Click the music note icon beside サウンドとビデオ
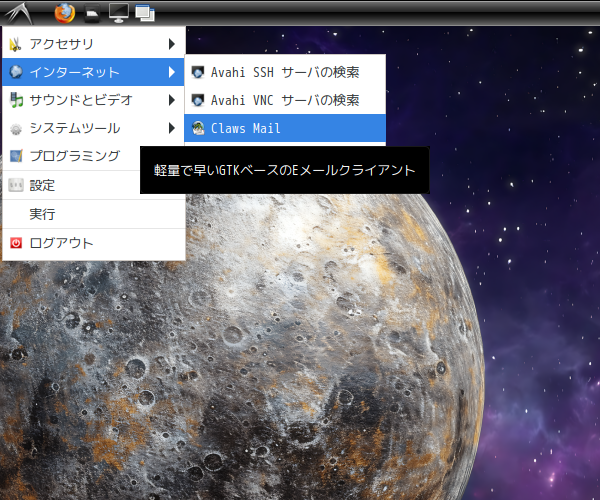The width and height of the screenshot is (600, 500). tap(16, 100)
